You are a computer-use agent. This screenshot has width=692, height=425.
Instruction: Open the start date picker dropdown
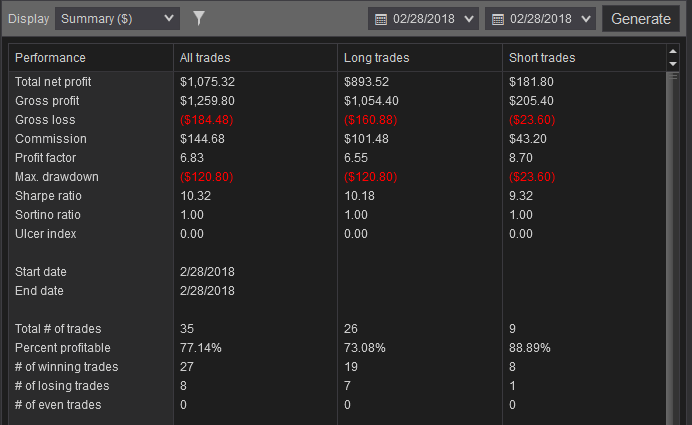(x=423, y=19)
